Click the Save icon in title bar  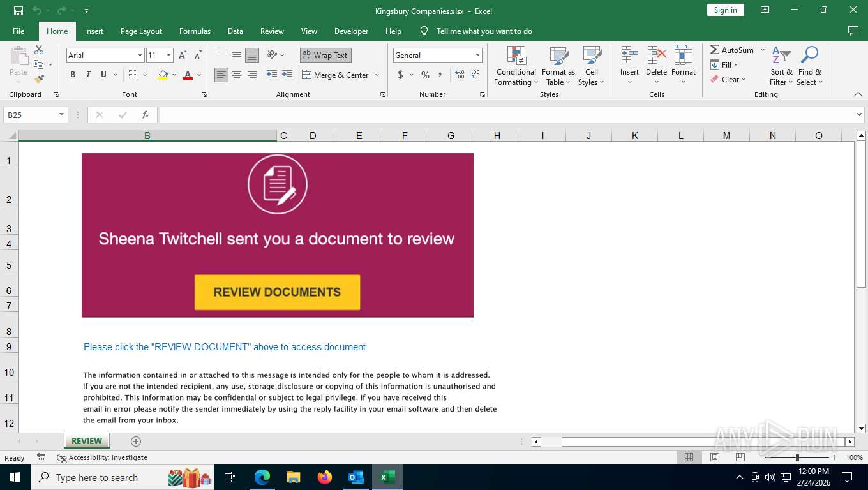point(18,10)
